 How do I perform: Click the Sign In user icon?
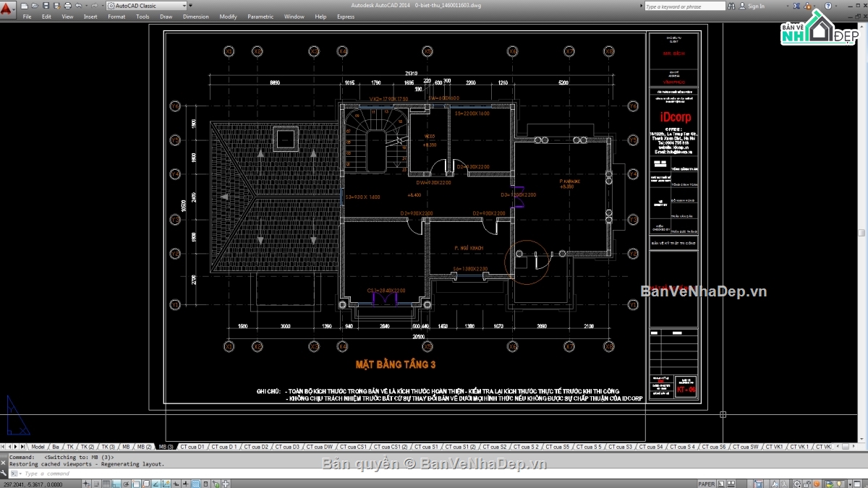742,6
